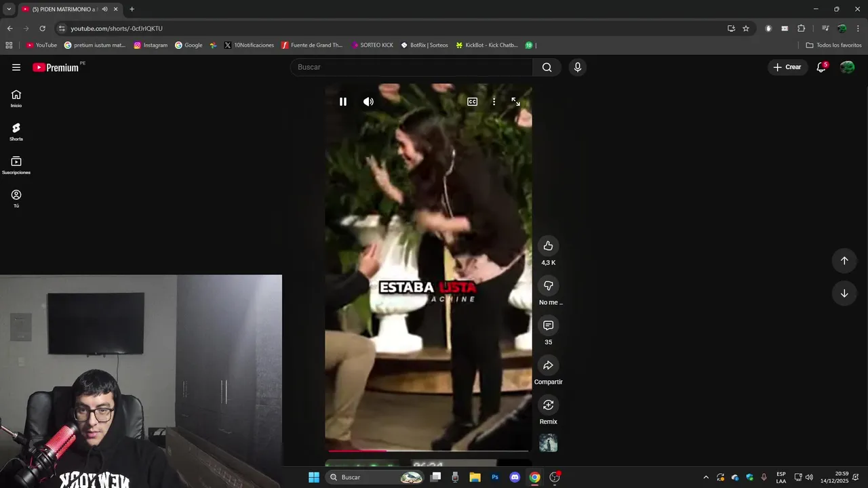Toggle the YouTube hamburger guide menu
868x488 pixels.
tap(16, 67)
